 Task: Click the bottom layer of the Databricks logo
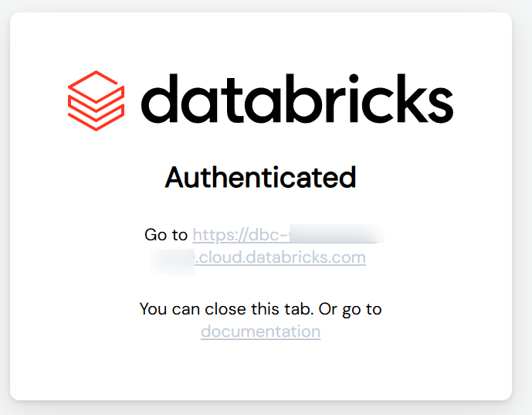pyautogui.click(x=97, y=118)
